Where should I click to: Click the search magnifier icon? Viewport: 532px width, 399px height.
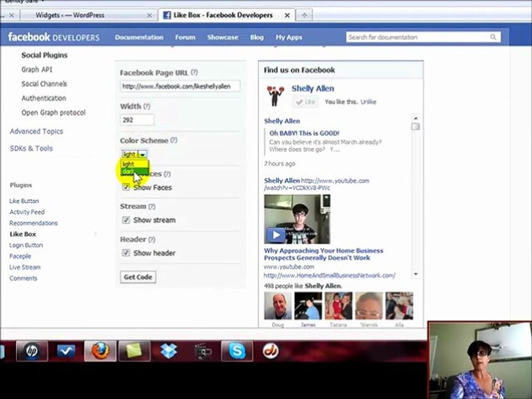pos(493,37)
